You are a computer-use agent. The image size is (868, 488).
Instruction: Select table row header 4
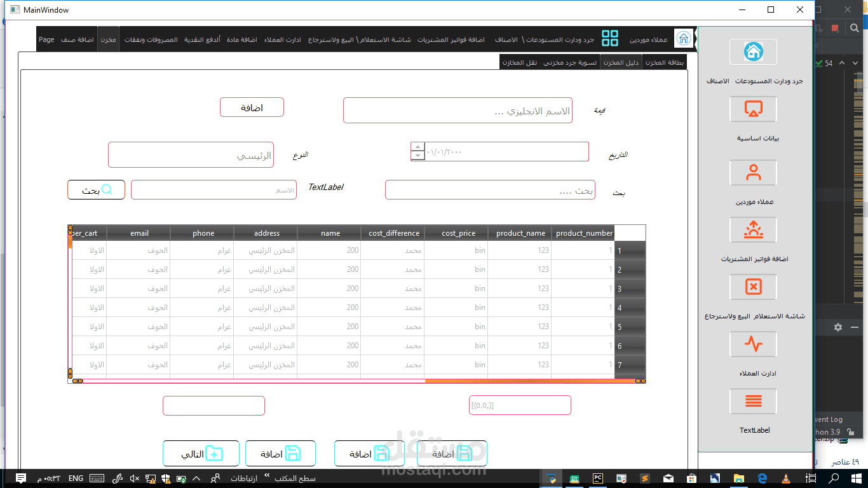pyautogui.click(x=630, y=308)
